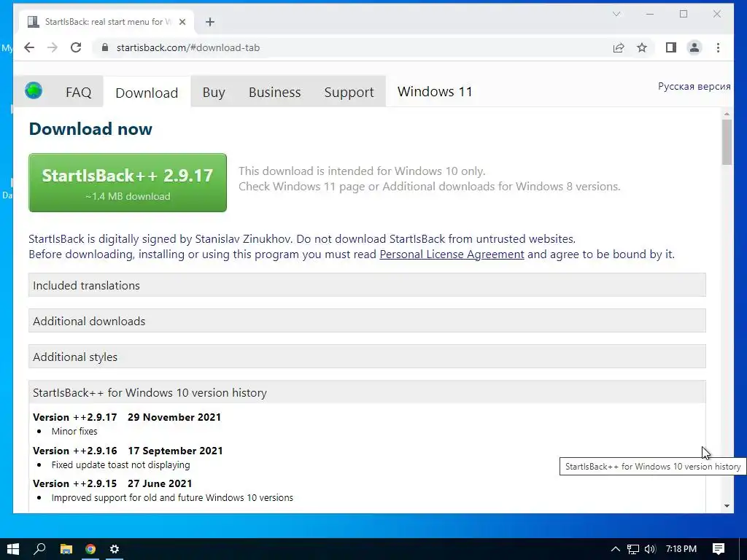Switch to Русская версия
Screen dimensions: 747x560
[694, 86]
